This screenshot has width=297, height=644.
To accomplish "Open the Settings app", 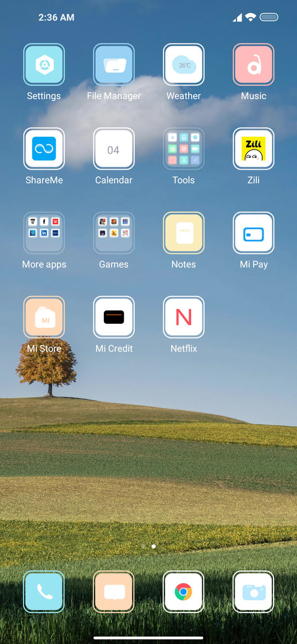I will click(44, 64).
